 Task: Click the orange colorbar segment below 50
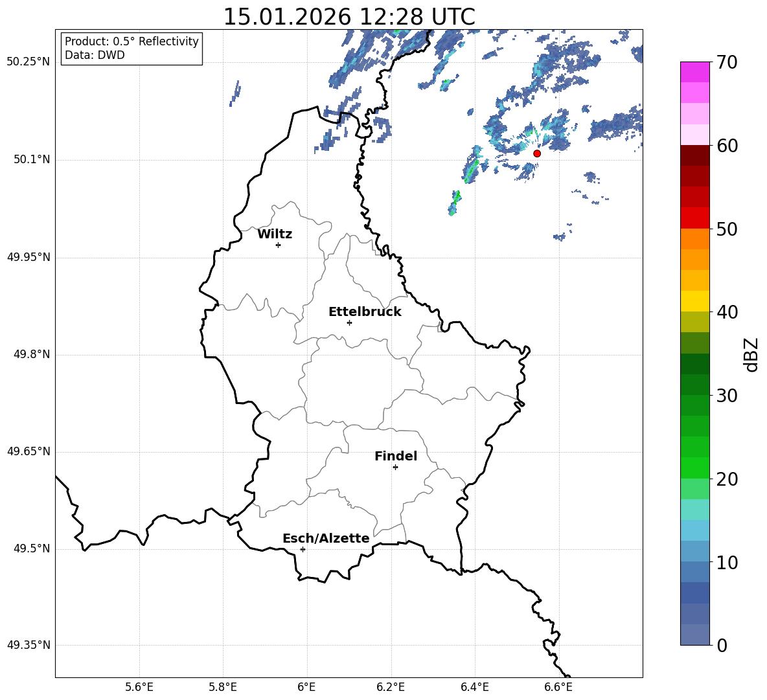(x=694, y=239)
